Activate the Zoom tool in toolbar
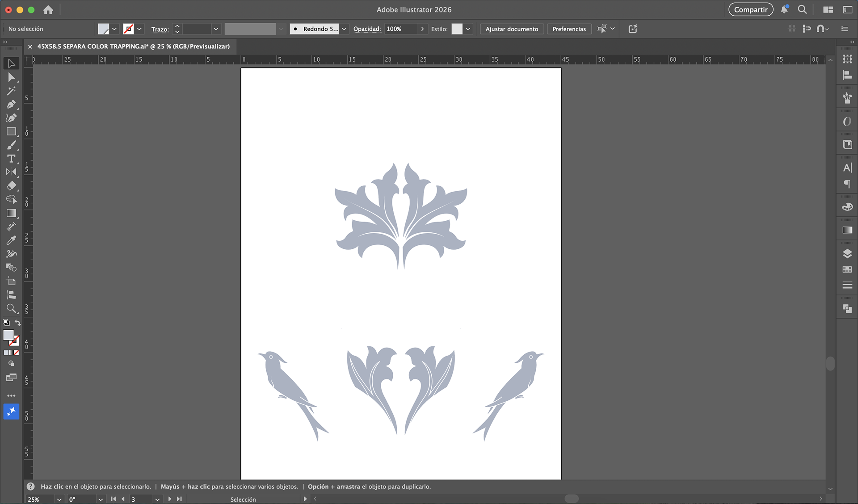The height and width of the screenshot is (504, 858). pos(11,308)
